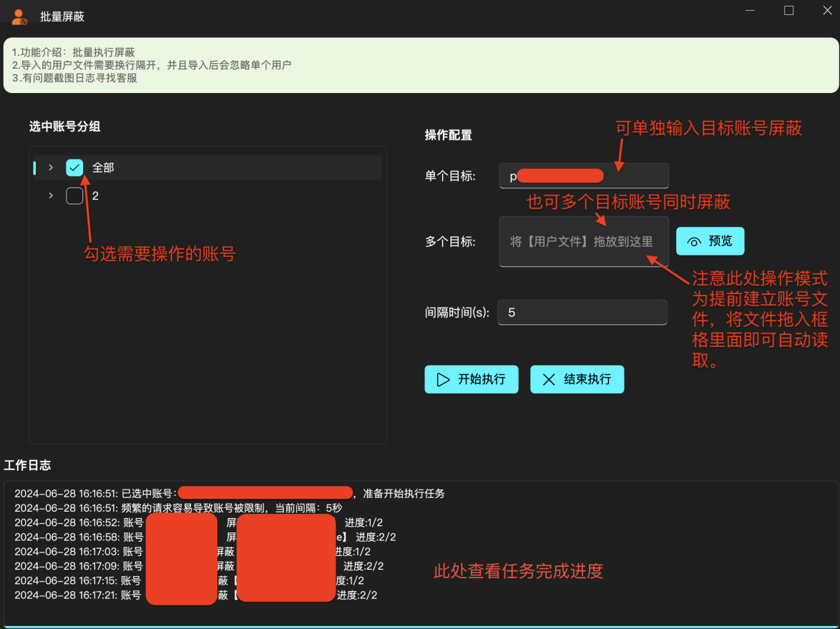
Task: Click the 操作配置 heading
Action: tap(449, 135)
